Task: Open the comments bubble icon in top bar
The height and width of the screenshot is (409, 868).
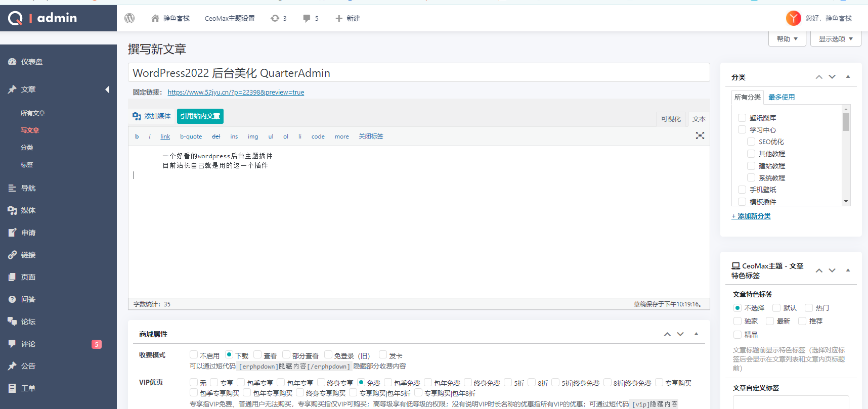Action: pyautogui.click(x=307, y=18)
